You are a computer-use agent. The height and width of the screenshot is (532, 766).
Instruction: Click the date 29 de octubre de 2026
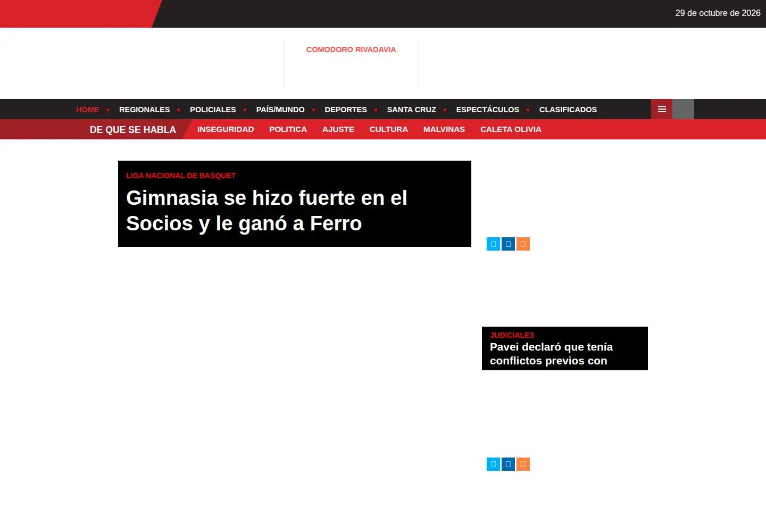click(718, 13)
